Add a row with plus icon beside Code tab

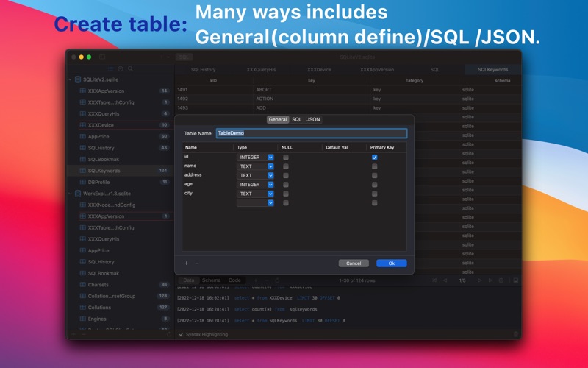click(x=256, y=280)
